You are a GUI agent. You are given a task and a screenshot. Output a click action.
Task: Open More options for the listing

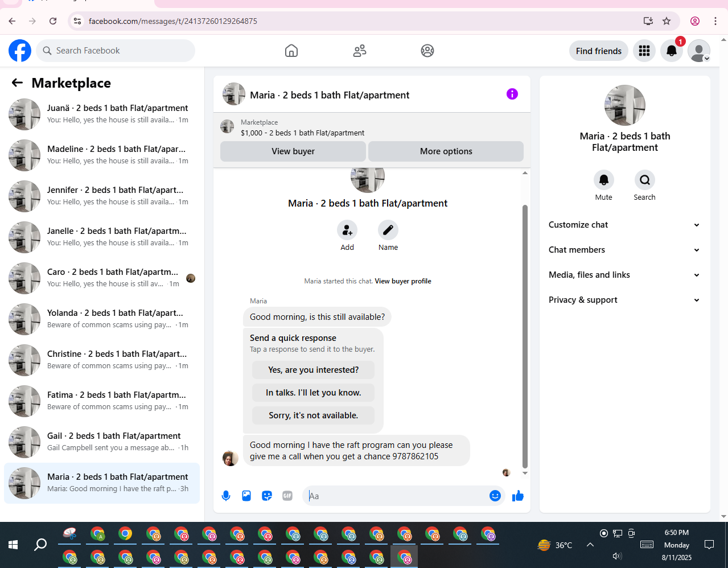click(446, 151)
